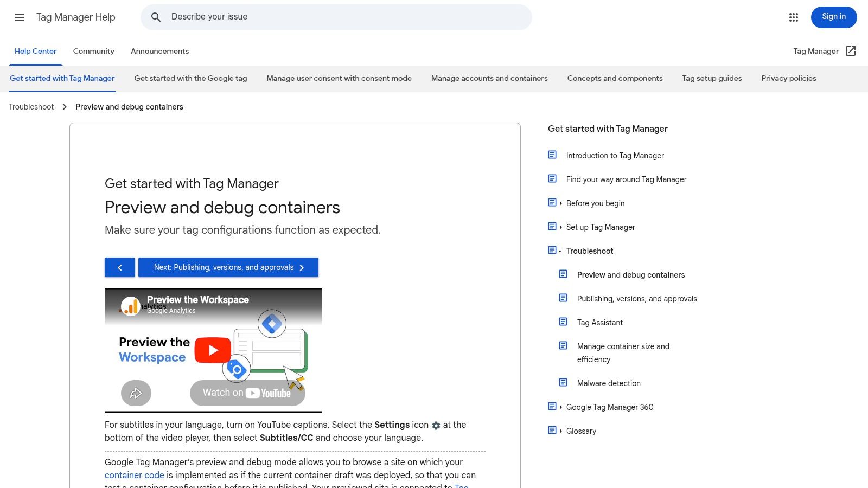868x488 pixels.
Task: Click Next: Publishing, versions, and approvals
Action: click(228, 267)
